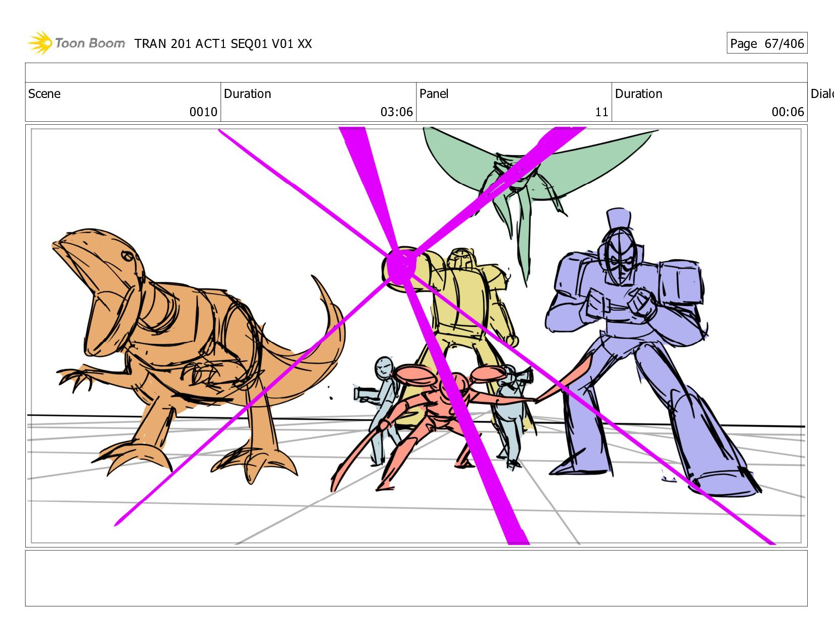
Task: Select the scene number 0010
Action: coord(203,112)
